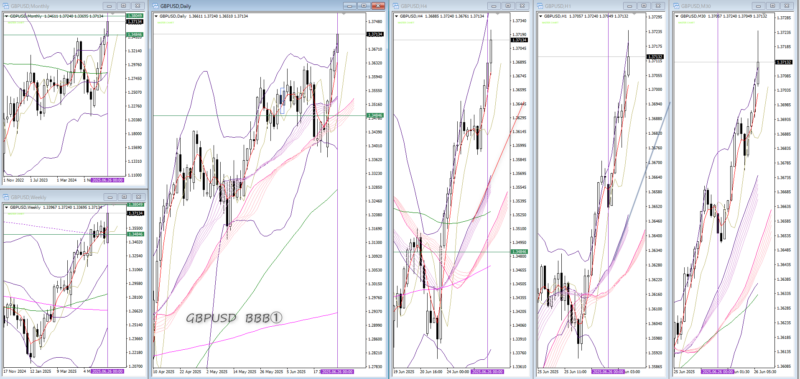The image size is (800, 379).
Task: Open the triangle menu beside GBPUSD,H4 label
Action: coord(396,16)
